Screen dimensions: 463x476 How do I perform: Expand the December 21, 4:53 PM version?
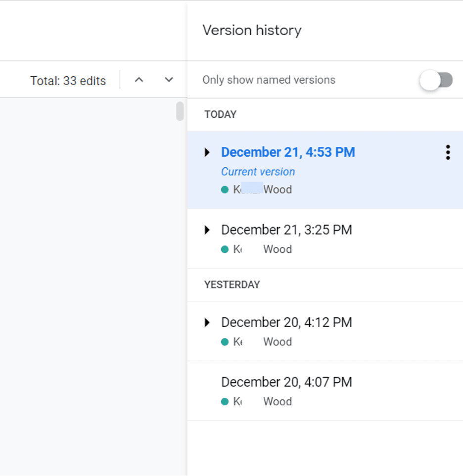[x=207, y=152]
